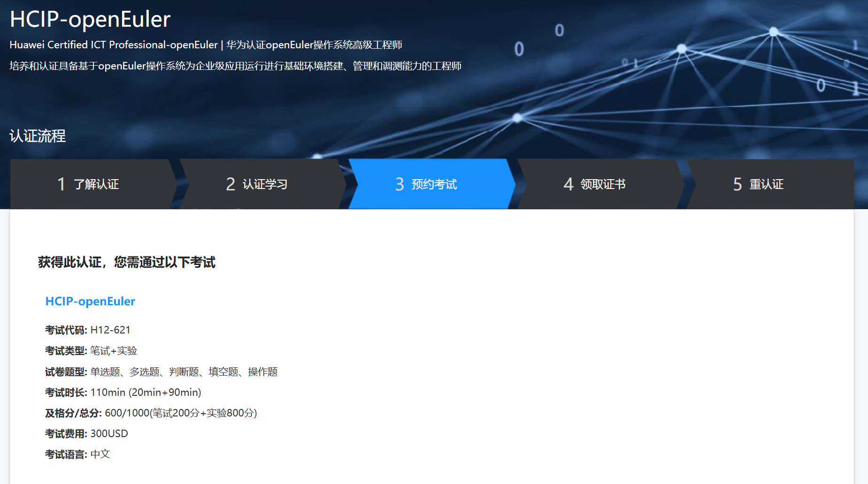Click the HCIP-openEuler page title

90,19
